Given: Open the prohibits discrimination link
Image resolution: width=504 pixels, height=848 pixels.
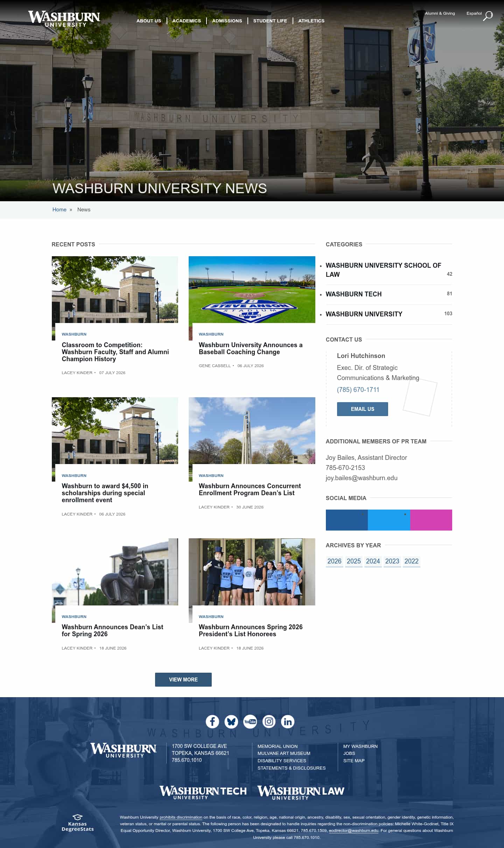Looking at the screenshot, I should coord(181,817).
